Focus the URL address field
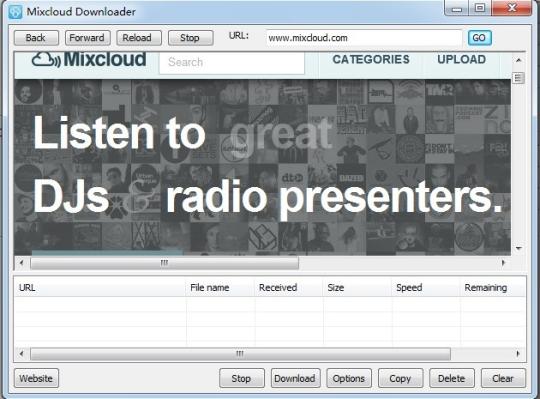The width and height of the screenshot is (540, 399). [x=363, y=38]
